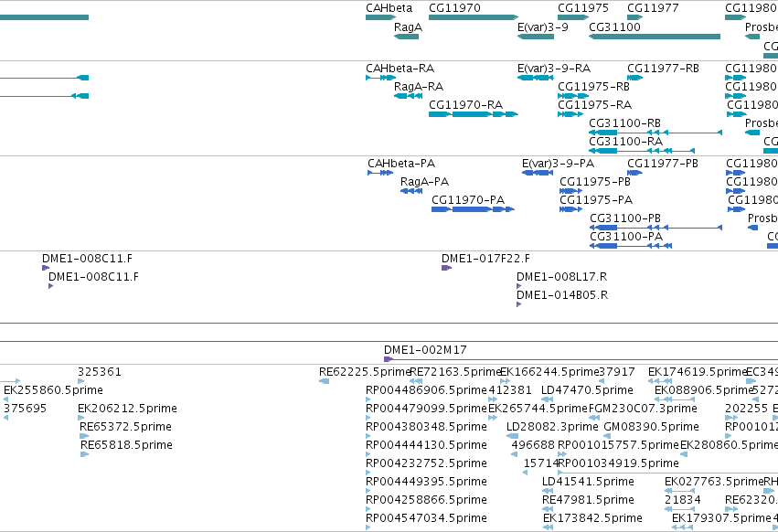This screenshot has width=778, height=532.
Task: Select the CG31100-RA transcript label
Action: pos(625,142)
